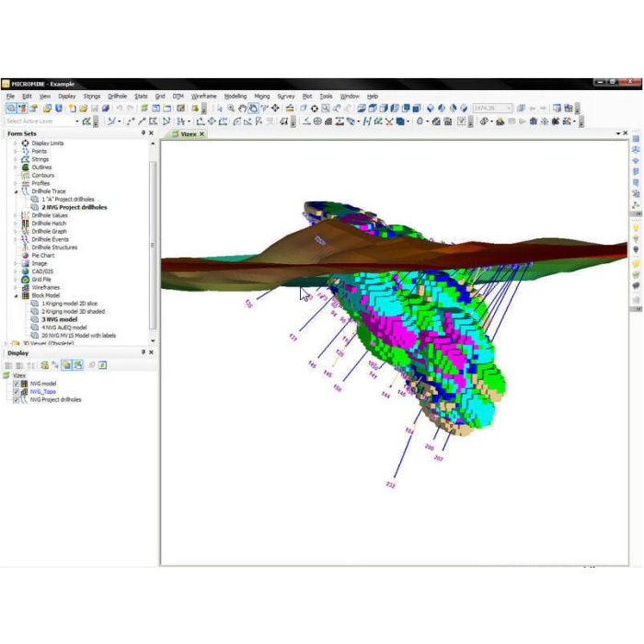Click the Pie Chart form set icon
The width and height of the screenshot is (644, 644).
(x=25, y=255)
